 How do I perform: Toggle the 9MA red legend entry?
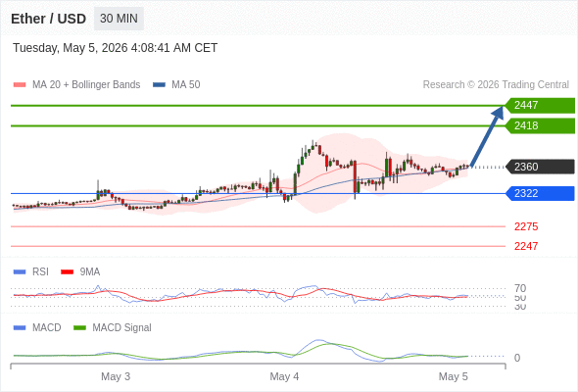pyautogui.click(x=80, y=271)
